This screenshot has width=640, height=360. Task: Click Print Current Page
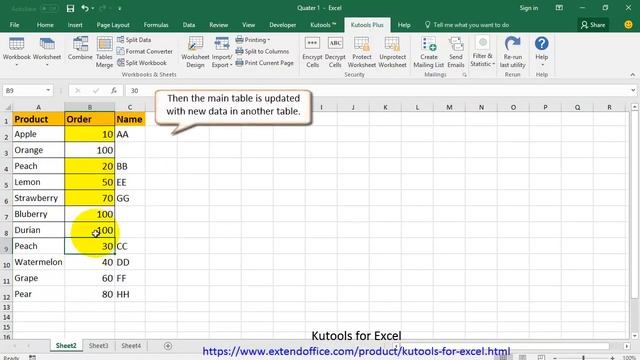pos(264,63)
